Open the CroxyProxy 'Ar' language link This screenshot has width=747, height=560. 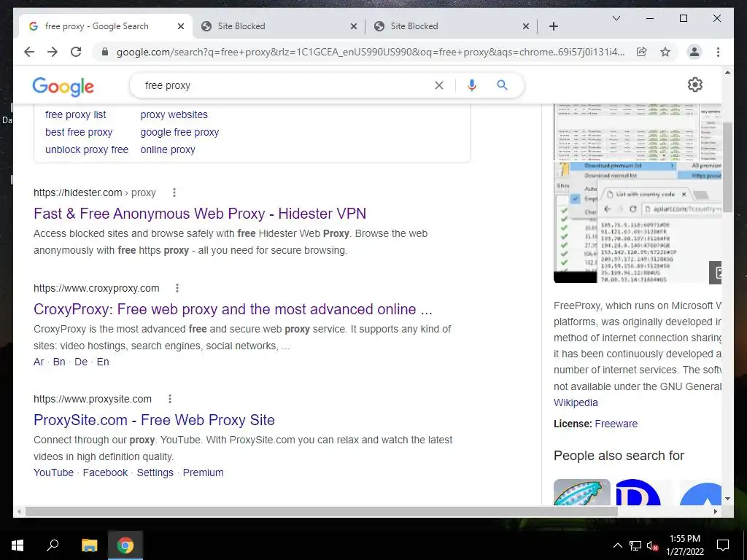pyautogui.click(x=39, y=362)
